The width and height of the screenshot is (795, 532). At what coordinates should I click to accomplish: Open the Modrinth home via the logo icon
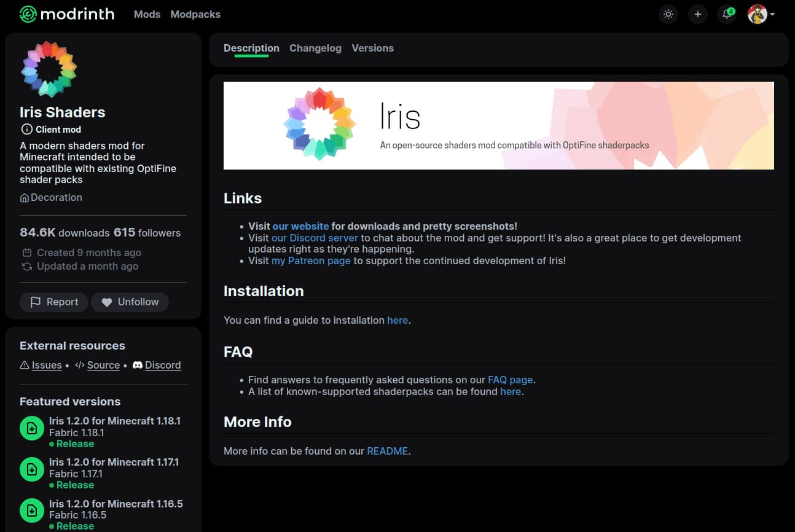click(28, 14)
